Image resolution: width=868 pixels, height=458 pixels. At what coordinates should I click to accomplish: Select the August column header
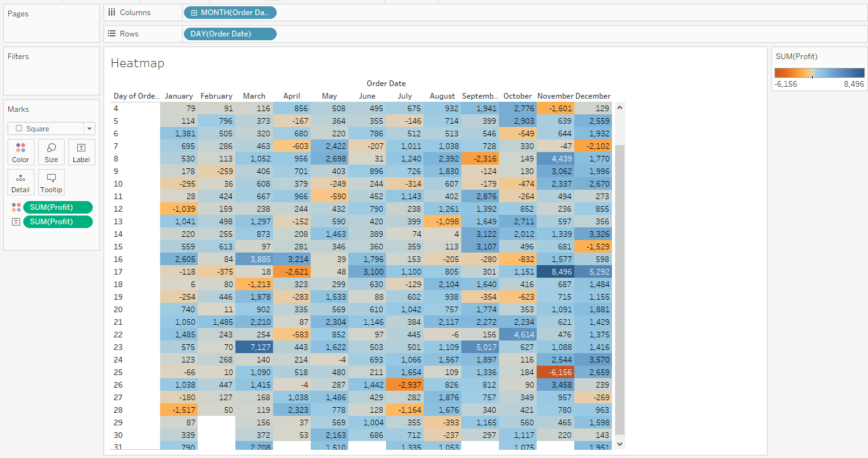pyautogui.click(x=442, y=96)
